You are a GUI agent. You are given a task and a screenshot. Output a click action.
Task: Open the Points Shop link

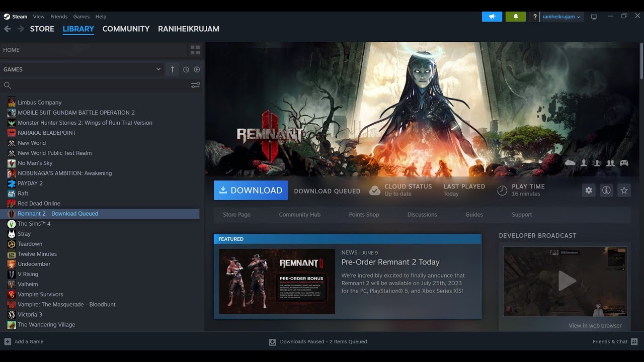[x=364, y=214]
